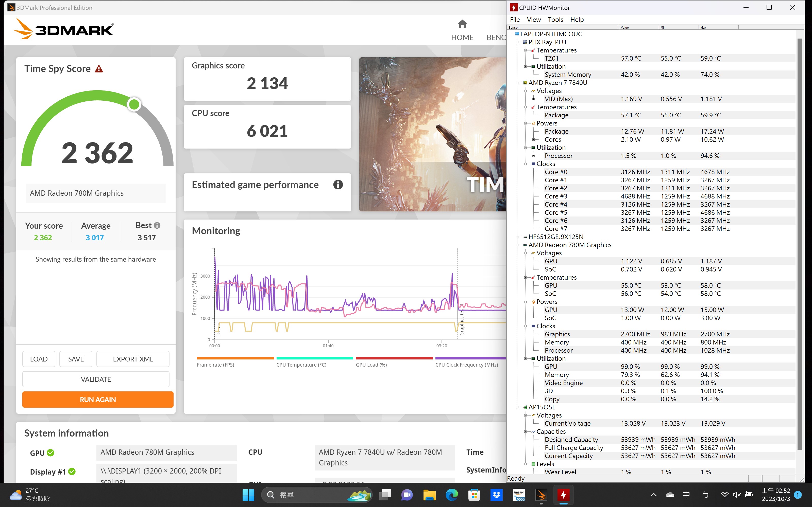Click the warning icon next to Time Spy Score

pos(98,68)
